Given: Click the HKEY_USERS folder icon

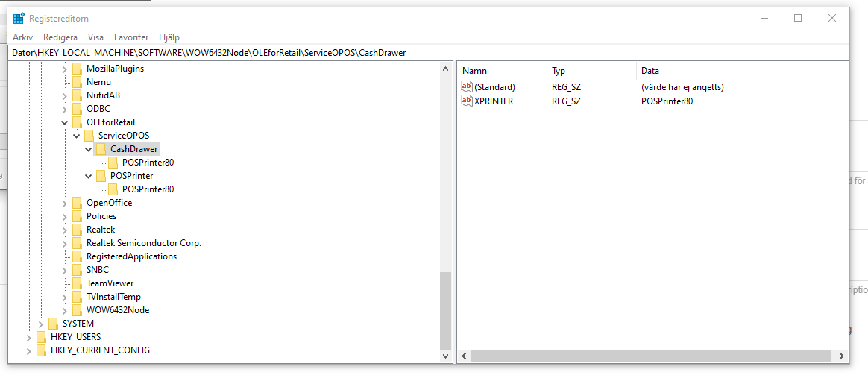Looking at the screenshot, I should tap(42, 337).
